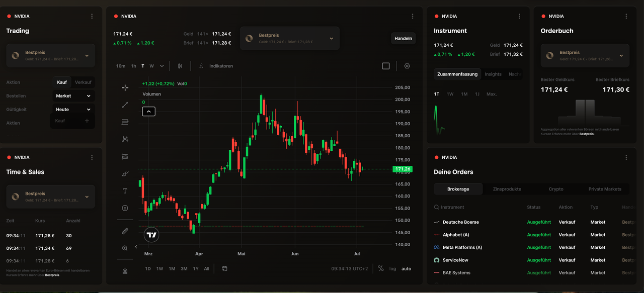
Task: Switch chart interval to 10m
Action: [x=121, y=66]
